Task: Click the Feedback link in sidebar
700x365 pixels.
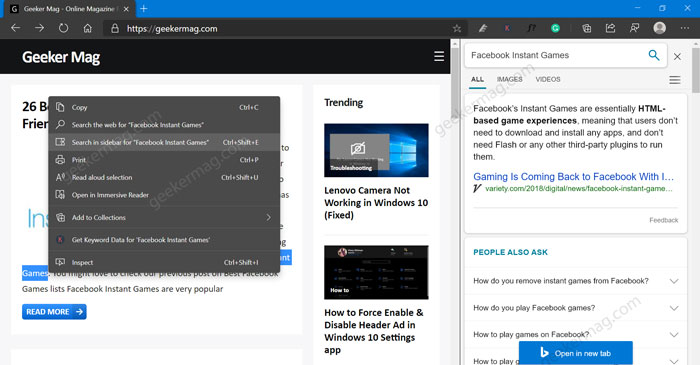Action: coord(663,220)
